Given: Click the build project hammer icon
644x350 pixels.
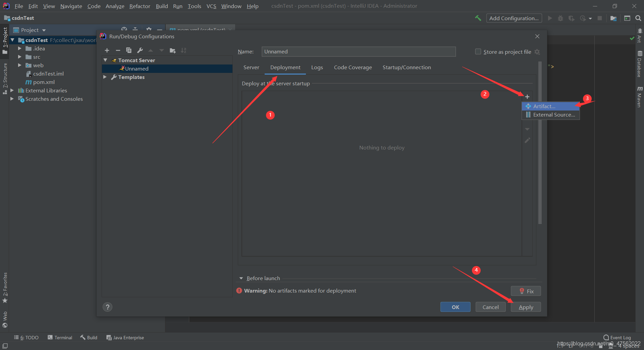Looking at the screenshot, I should (478, 18).
